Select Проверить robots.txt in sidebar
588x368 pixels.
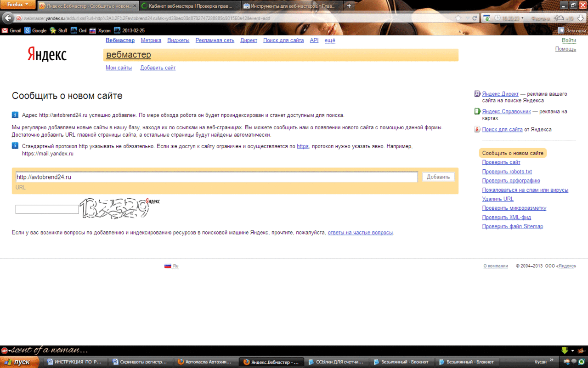(x=507, y=172)
